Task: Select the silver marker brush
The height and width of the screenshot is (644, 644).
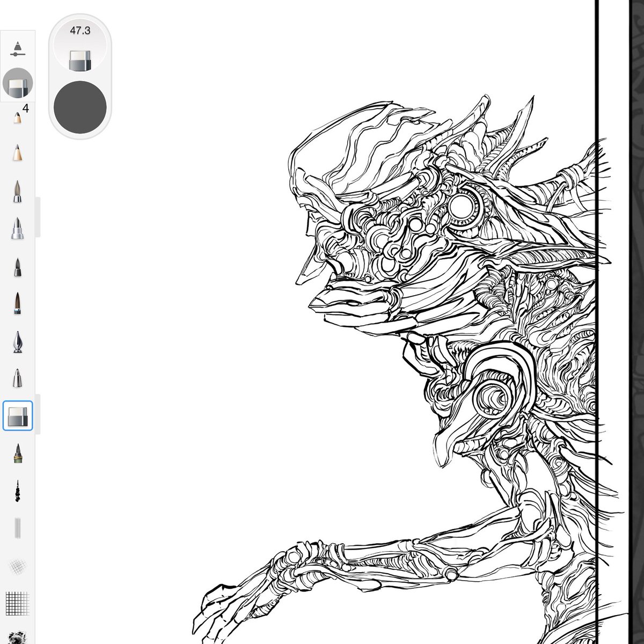Action: pos(18,229)
